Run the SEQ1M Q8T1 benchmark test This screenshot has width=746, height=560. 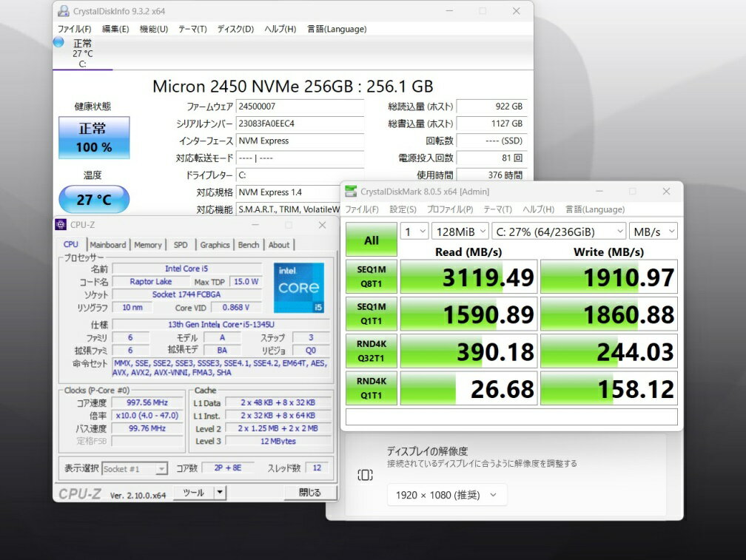372,277
